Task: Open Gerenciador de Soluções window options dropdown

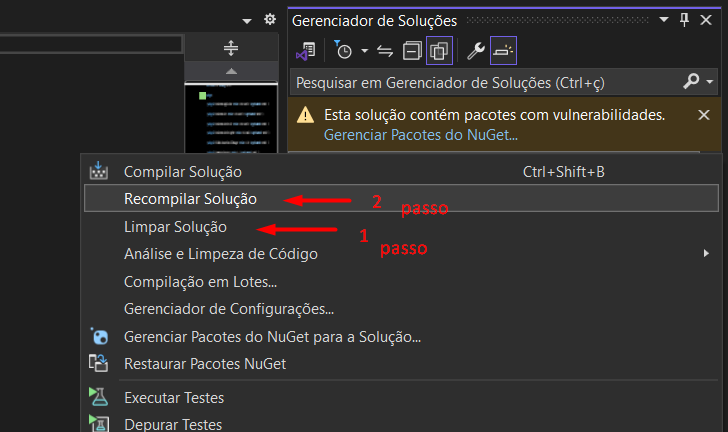Action: 664,20
